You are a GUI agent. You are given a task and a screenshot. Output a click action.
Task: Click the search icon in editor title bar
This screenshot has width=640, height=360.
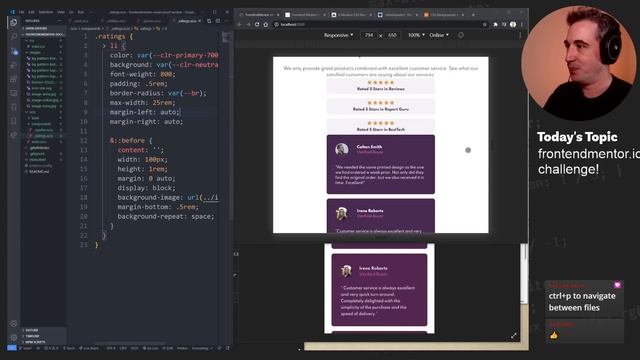click(209, 21)
